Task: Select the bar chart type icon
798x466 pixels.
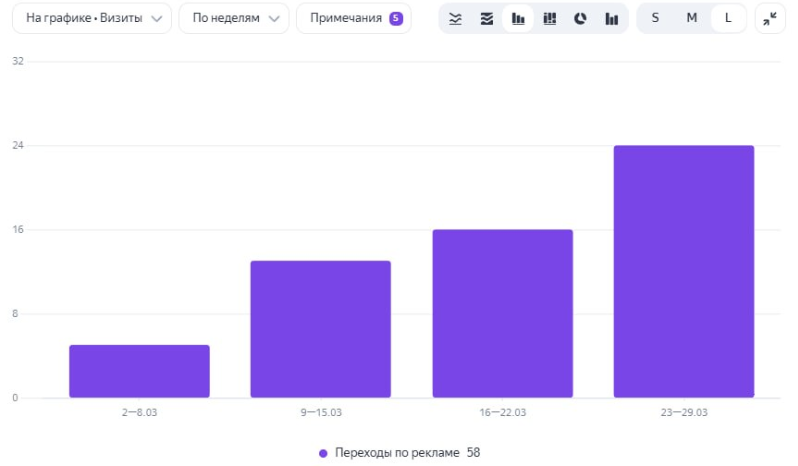Action: [518, 19]
